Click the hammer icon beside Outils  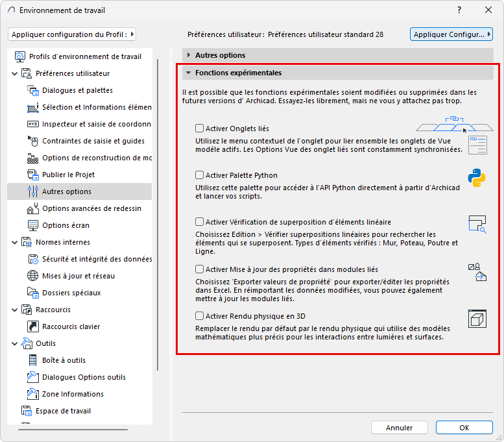27,343
